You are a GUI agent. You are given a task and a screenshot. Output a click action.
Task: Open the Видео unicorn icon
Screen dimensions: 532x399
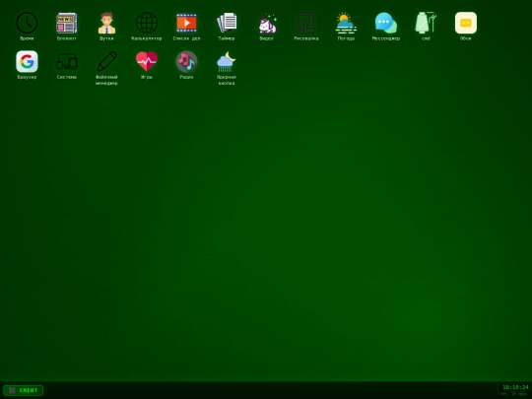tap(266, 23)
